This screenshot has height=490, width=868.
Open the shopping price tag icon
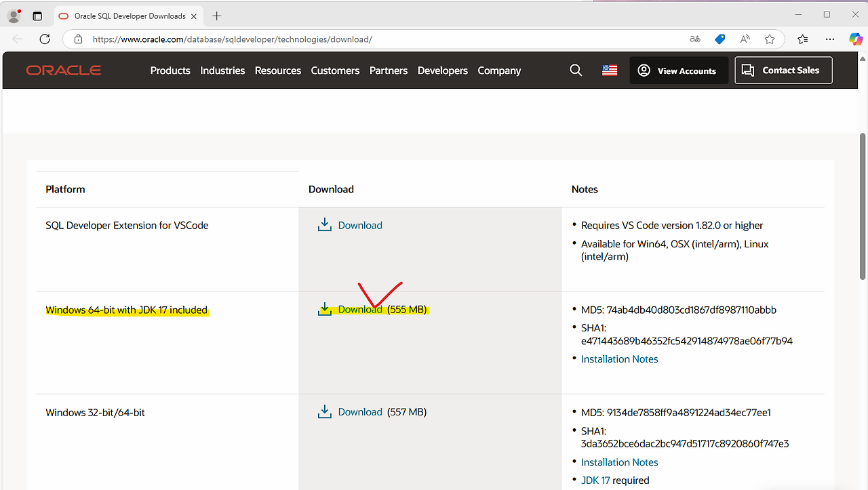(x=720, y=39)
